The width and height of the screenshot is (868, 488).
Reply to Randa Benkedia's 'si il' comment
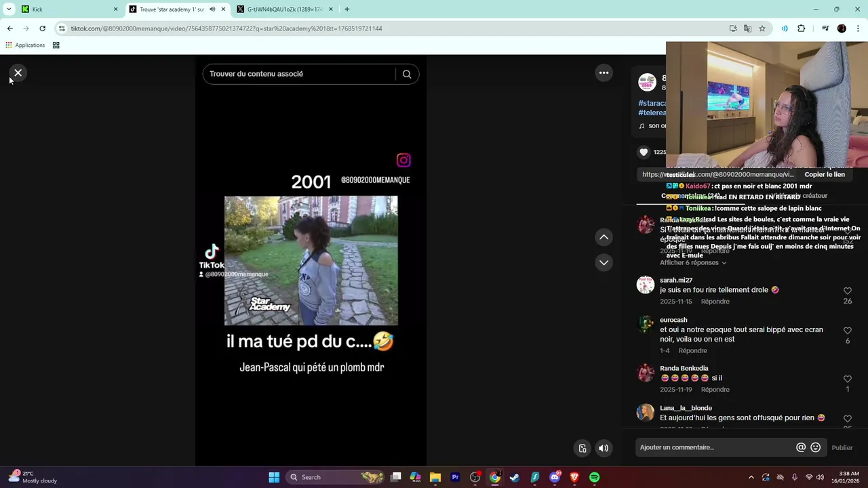pos(715,390)
